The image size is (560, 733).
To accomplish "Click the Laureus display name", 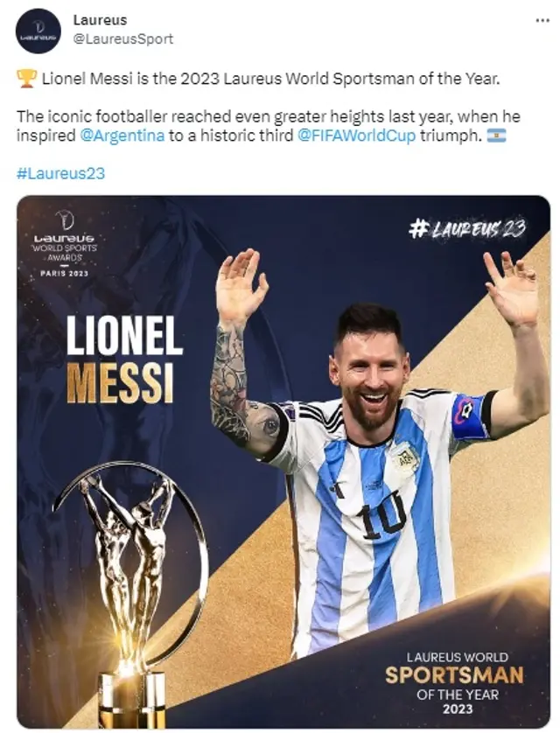I will coord(100,20).
